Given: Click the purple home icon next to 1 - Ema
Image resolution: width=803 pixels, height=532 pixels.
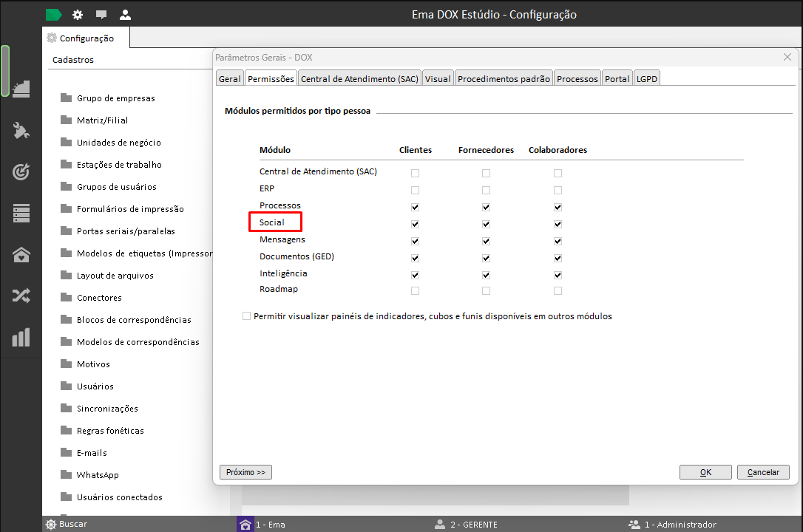Looking at the screenshot, I should [245, 525].
